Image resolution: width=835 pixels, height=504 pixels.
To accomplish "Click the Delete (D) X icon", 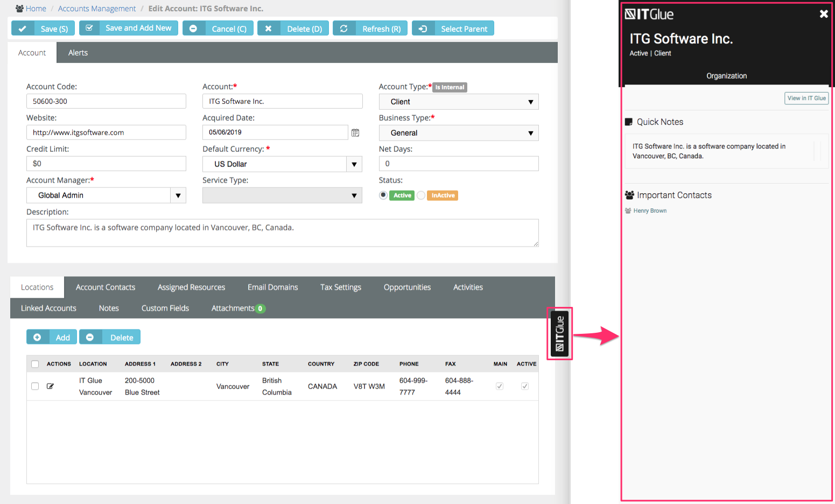I will click(x=269, y=29).
